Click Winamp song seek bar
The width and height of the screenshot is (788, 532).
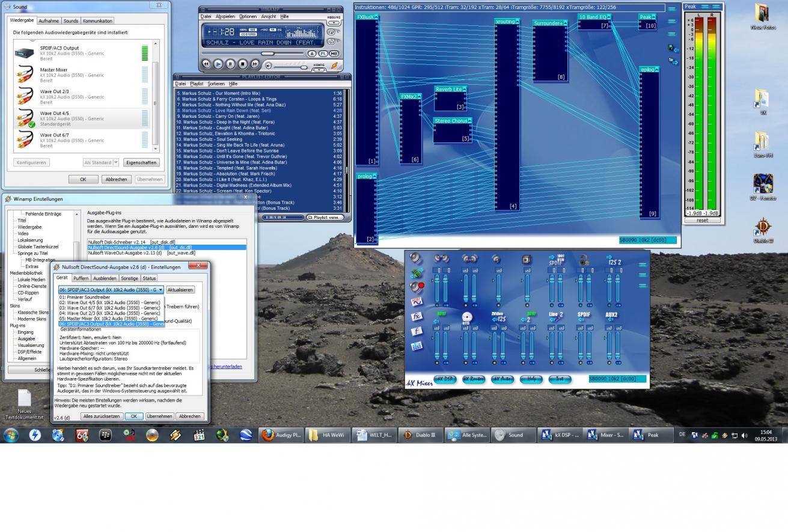tap(252, 54)
